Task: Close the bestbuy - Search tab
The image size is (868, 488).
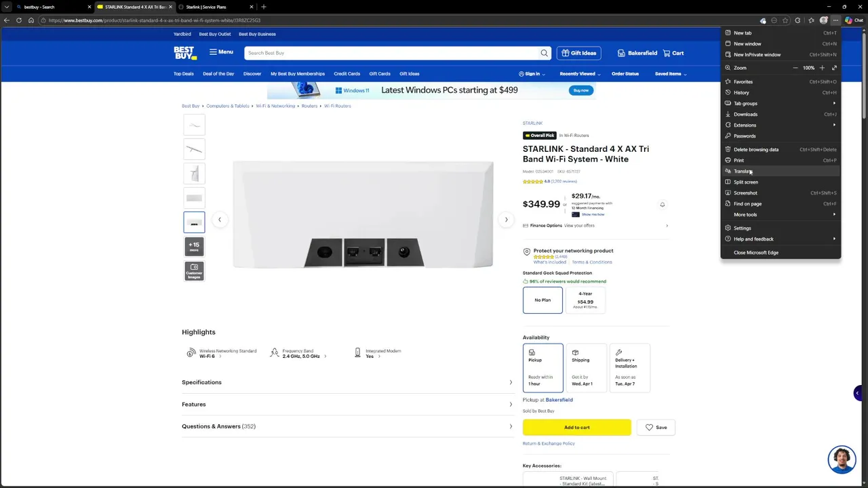Action: click(89, 7)
